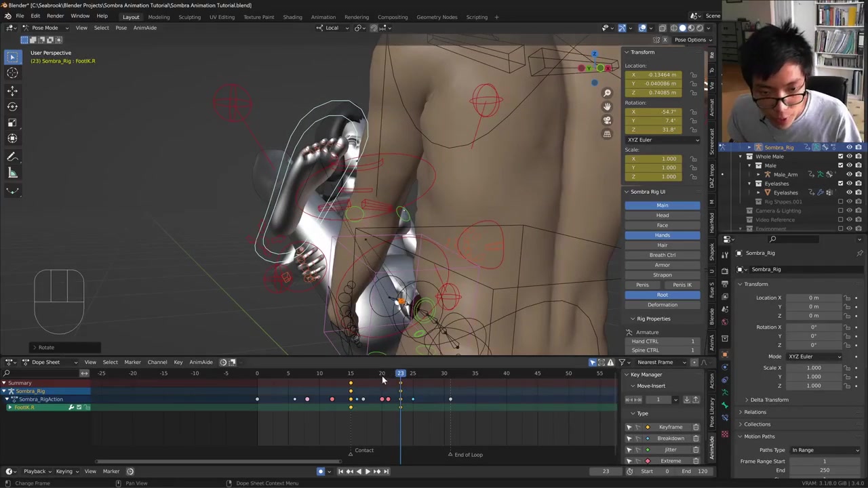This screenshot has width=868, height=488.
Task: Click the camera view icon in viewport
Action: (x=607, y=120)
